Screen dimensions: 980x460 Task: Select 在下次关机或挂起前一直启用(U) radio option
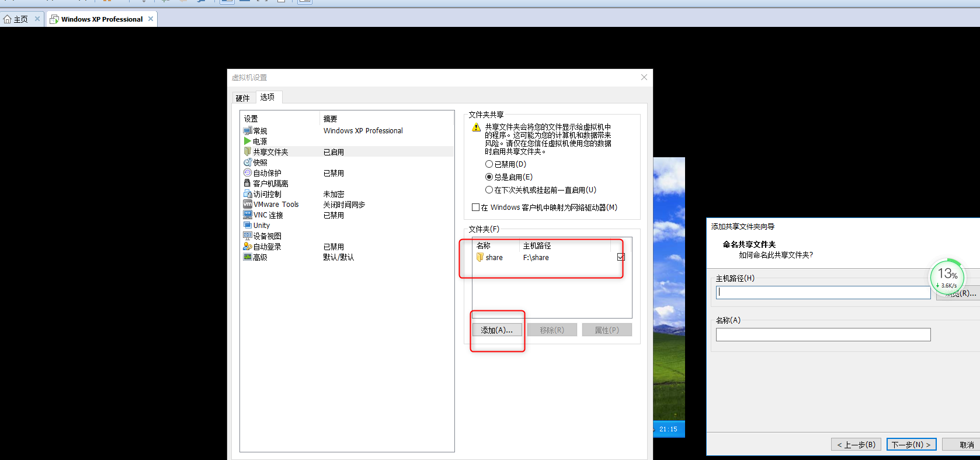489,190
